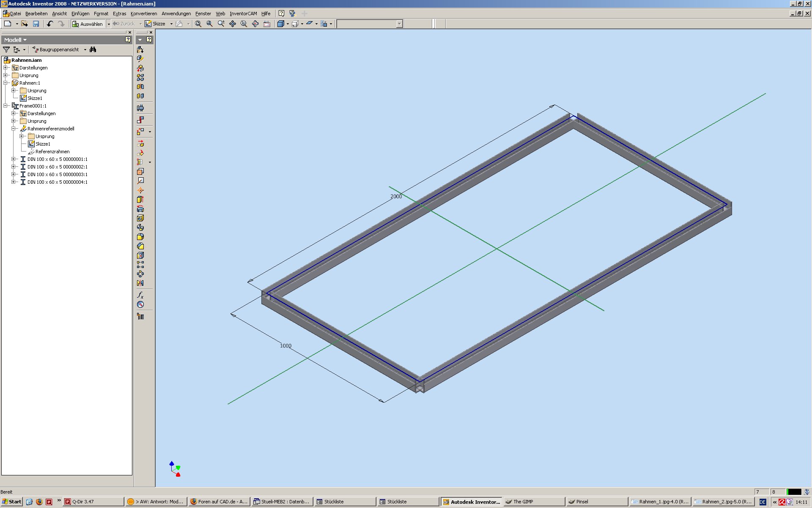Screen dimensions: 812x508
Task: Activate the Pan view tool
Action: (x=233, y=24)
